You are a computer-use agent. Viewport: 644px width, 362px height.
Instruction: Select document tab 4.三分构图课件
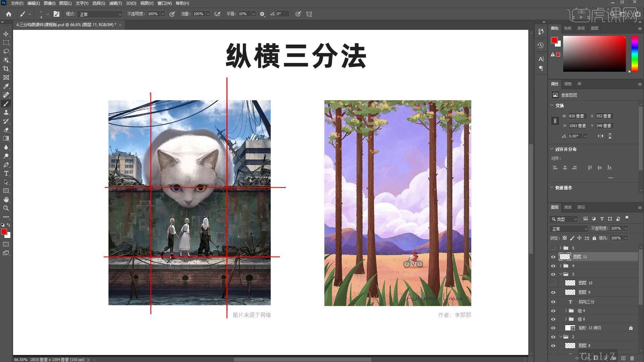coord(66,25)
